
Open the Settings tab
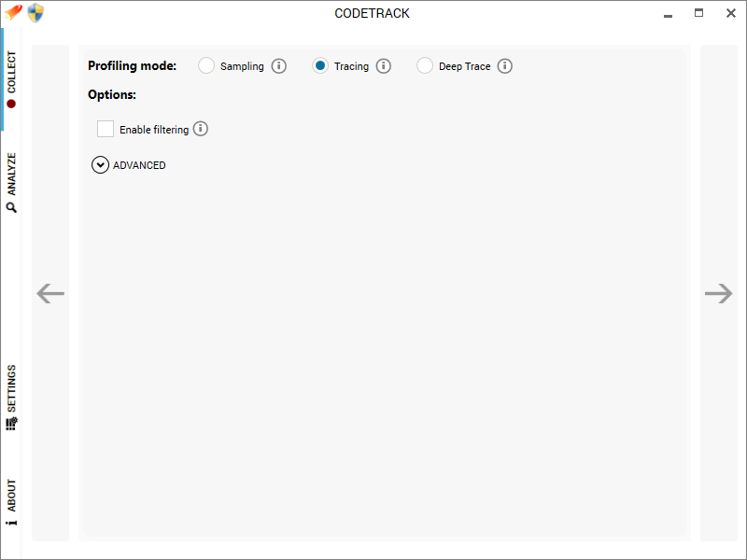[x=11, y=398]
